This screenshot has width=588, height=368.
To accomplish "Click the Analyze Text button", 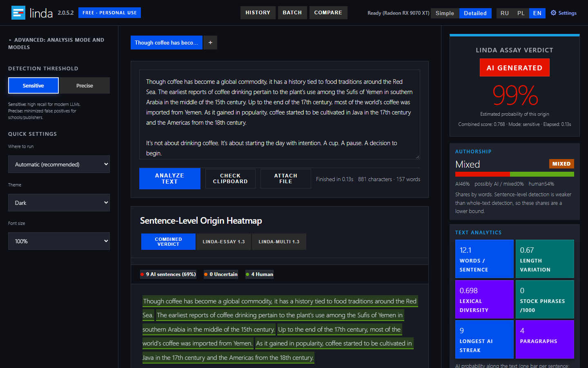I will pyautogui.click(x=170, y=179).
